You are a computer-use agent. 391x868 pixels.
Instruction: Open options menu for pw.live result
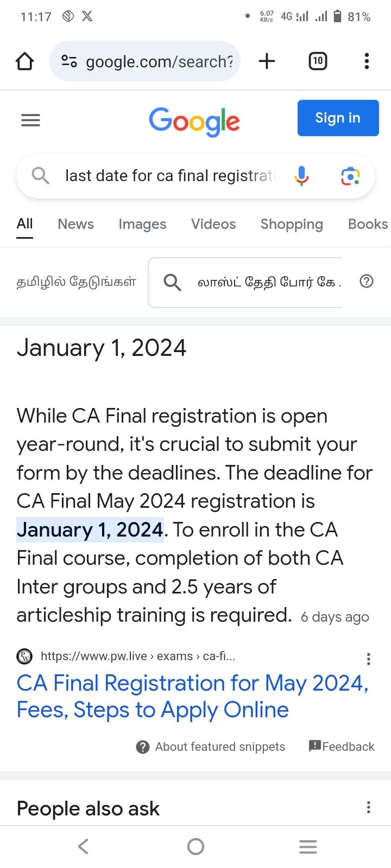point(369,659)
